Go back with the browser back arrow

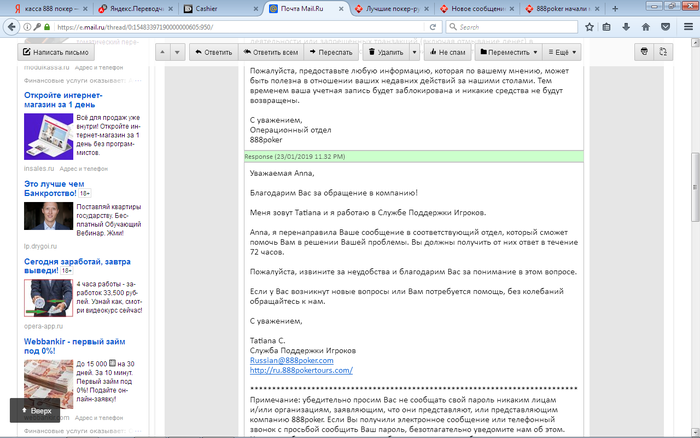[12, 27]
